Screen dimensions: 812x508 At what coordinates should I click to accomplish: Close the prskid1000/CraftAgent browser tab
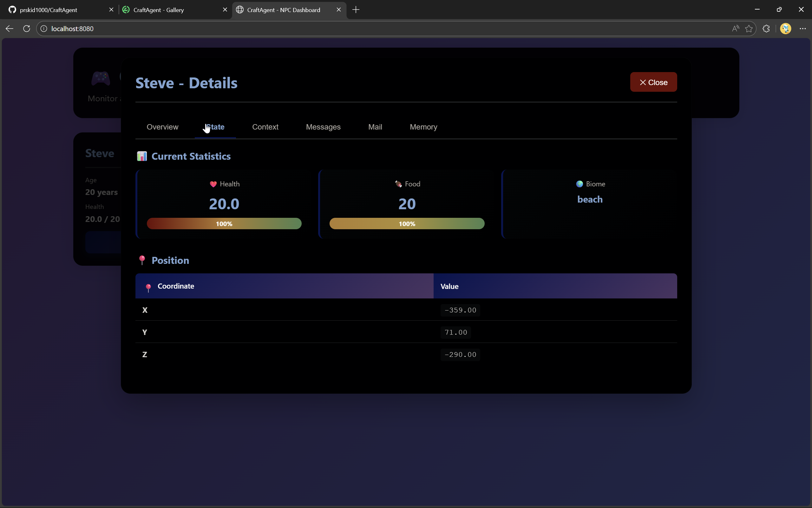click(x=111, y=10)
